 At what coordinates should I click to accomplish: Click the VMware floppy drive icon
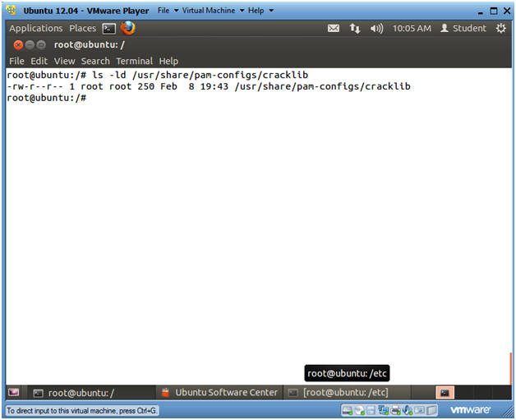[x=371, y=410]
